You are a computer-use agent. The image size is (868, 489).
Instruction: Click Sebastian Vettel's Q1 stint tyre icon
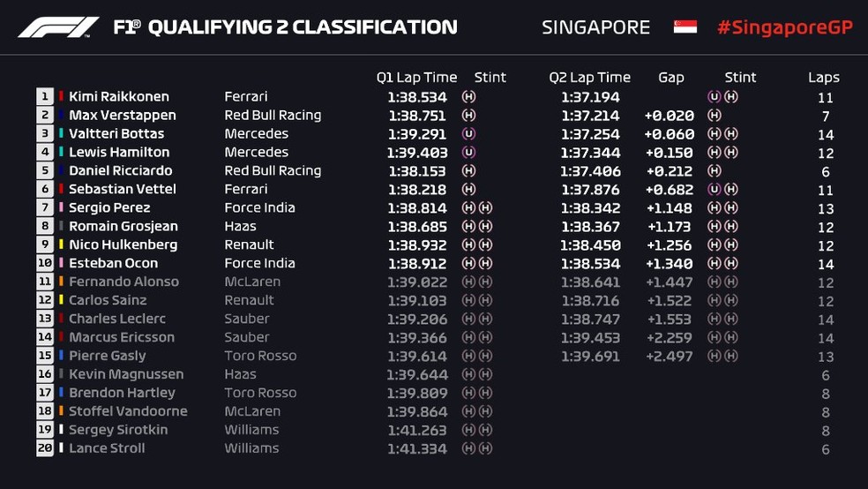tap(469, 189)
